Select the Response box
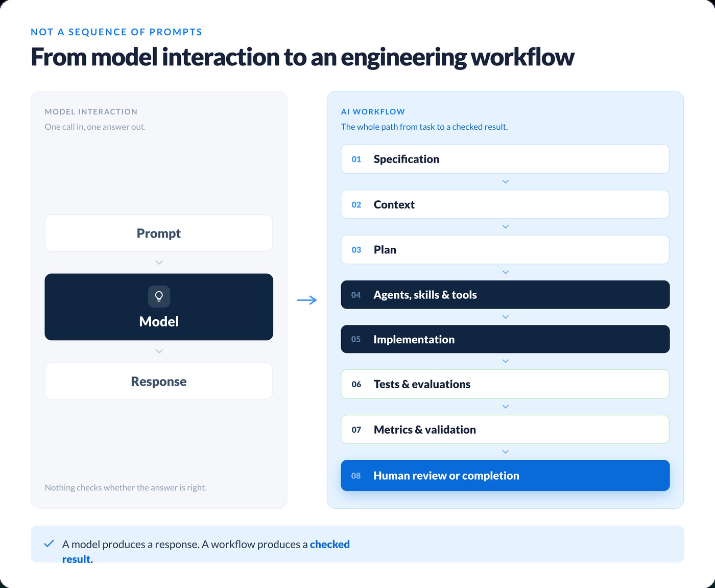The width and height of the screenshot is (715, 588). click(x=159, y=381)
